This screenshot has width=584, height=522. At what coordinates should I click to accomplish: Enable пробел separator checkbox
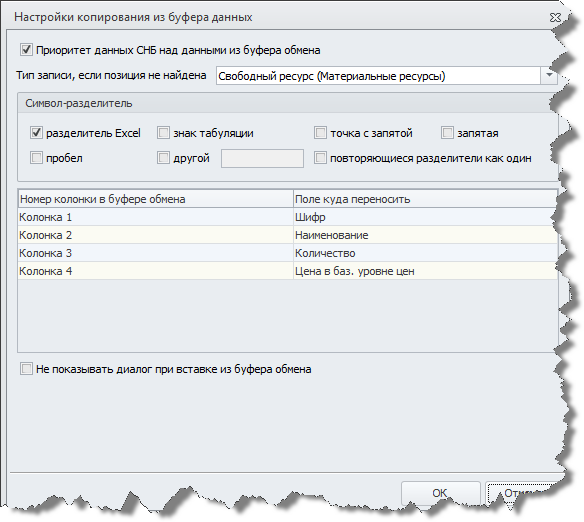tap(36, 158)
